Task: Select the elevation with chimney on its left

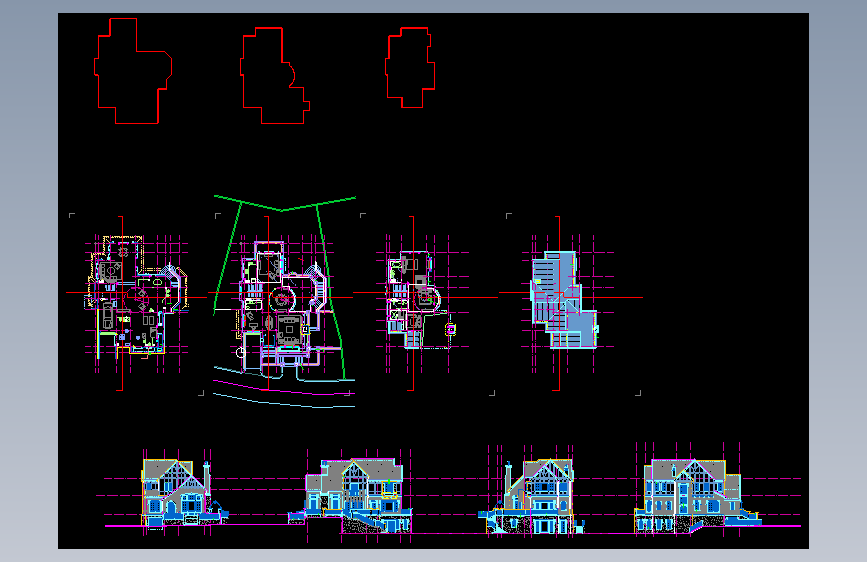Action: (531, 496)
